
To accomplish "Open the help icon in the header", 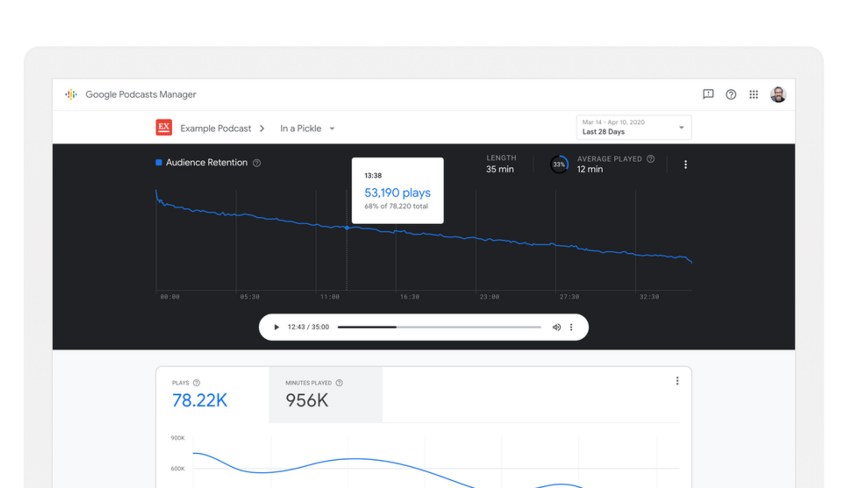I will click(731, 94).
